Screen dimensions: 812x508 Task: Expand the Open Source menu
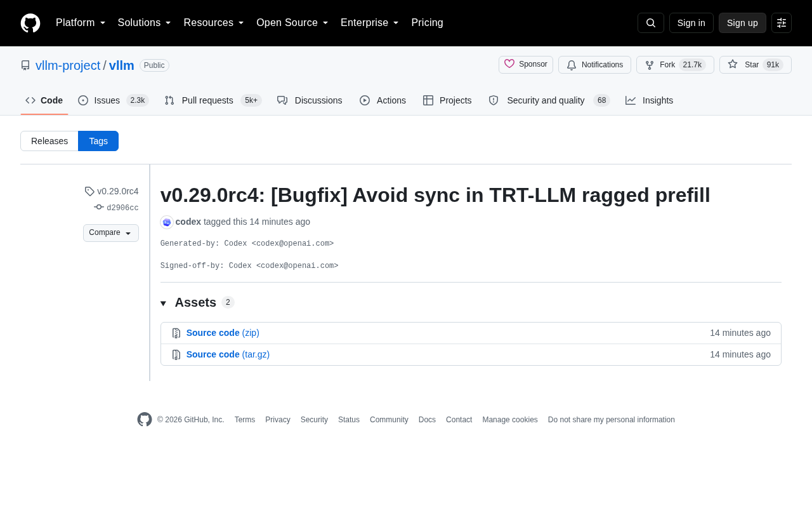point(292,23)
